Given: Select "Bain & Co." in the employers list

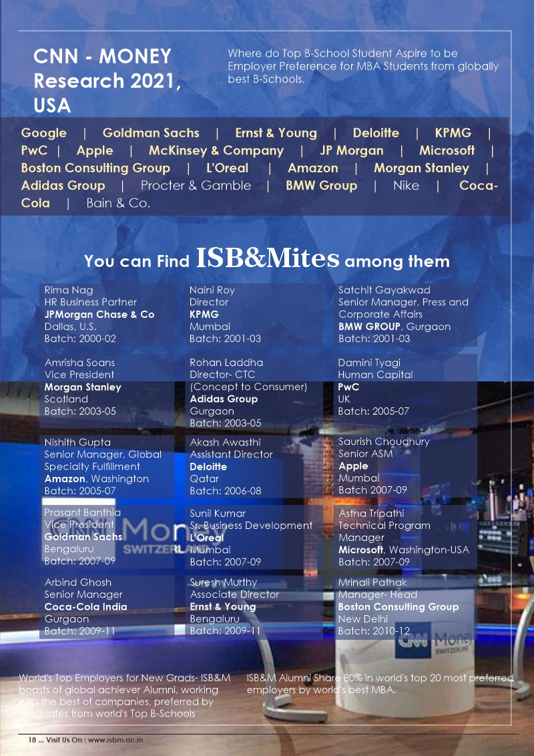Looking at the screenshot, I should click(118, 203).
